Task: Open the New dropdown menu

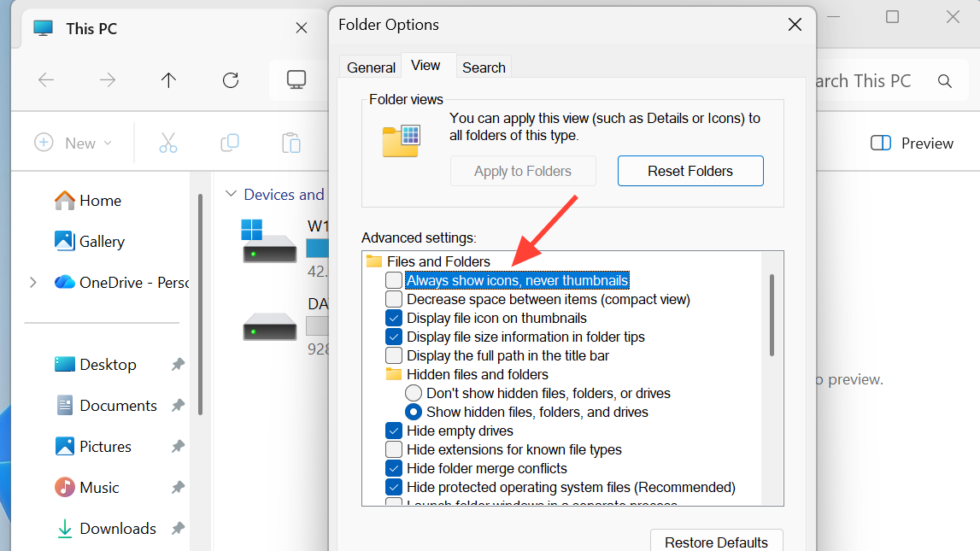Action: tap(73, 143)
